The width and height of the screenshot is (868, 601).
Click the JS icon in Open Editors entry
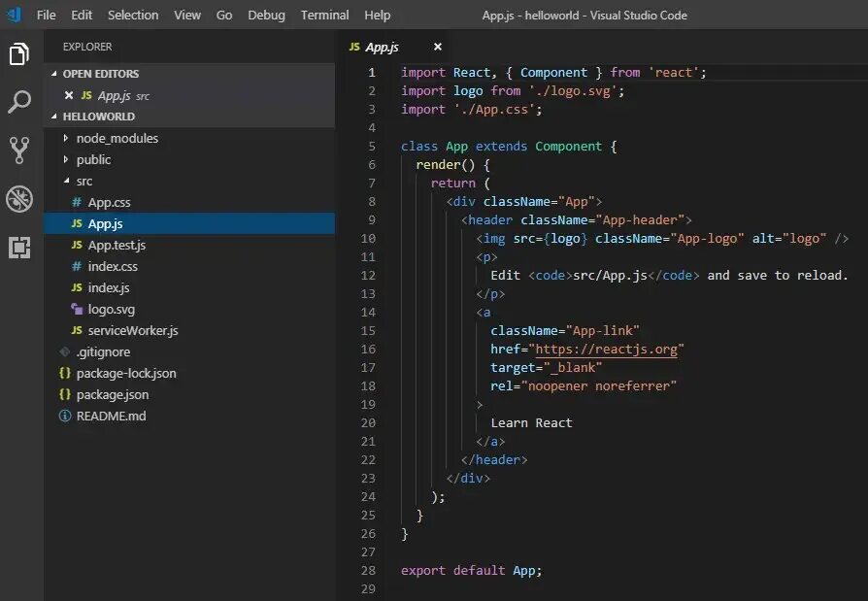pyautogui.click(x=86, y=95)
